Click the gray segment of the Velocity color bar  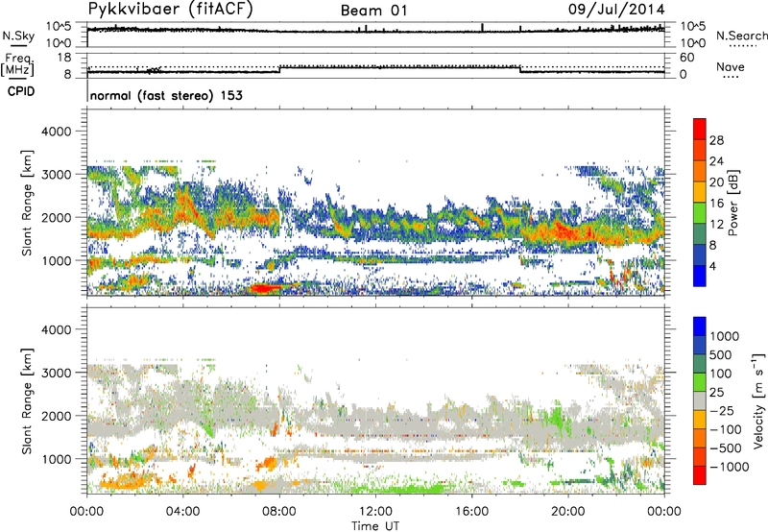(700, 400)
